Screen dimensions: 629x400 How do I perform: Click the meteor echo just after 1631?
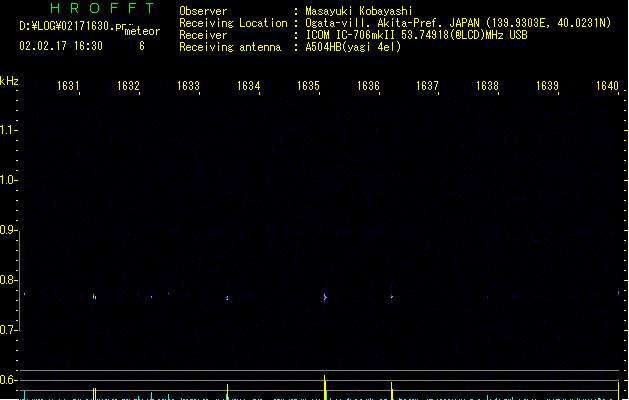click(94, 297)
